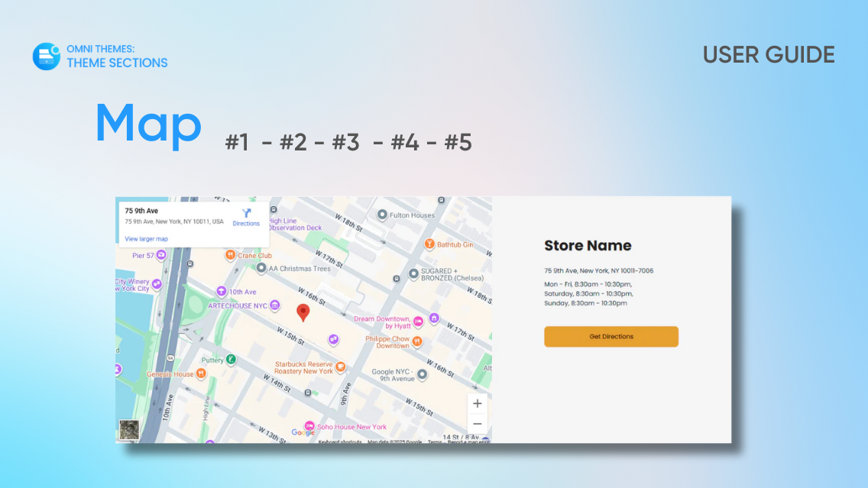Click the '#3' section label

[346, 142]
